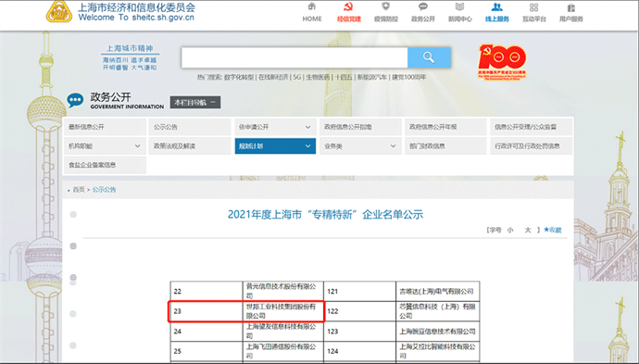Screen dimensions: 639x364
Task: Click the number cell 23
Action: [207, 311]
